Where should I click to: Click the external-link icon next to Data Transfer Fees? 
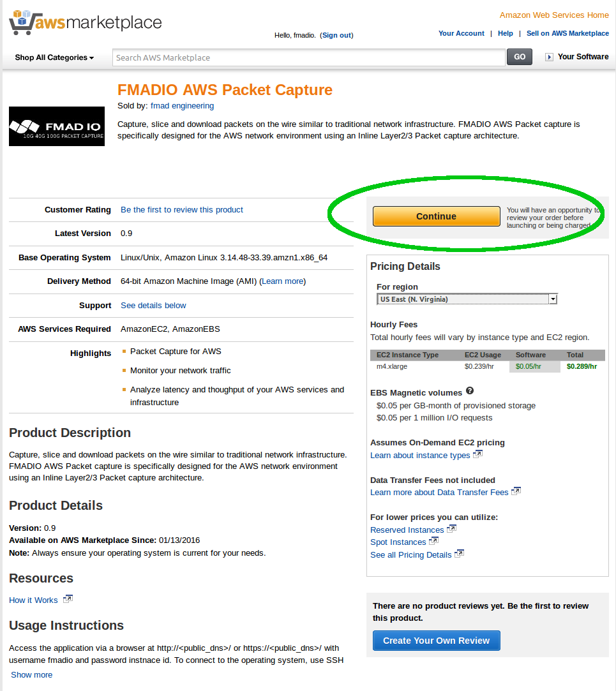516,491
